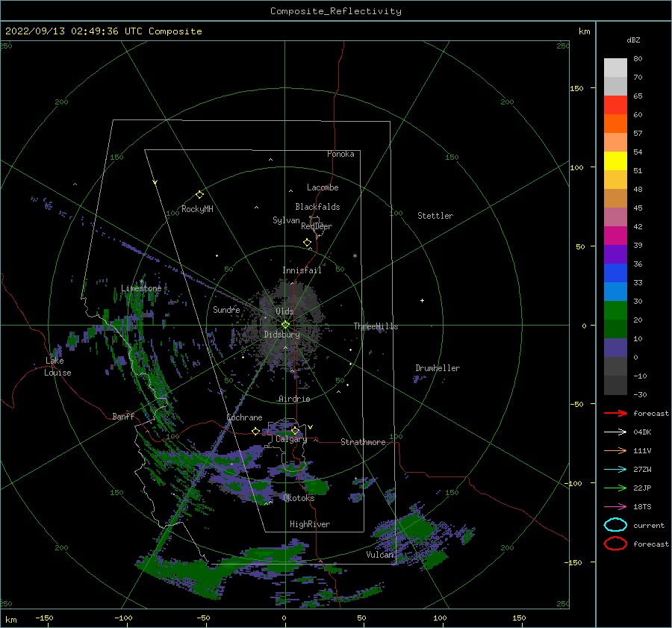Click the magenta 18TS arrow icon
Image resolution: width=672 pixels, height=628 pixels.
pos(615,507)
